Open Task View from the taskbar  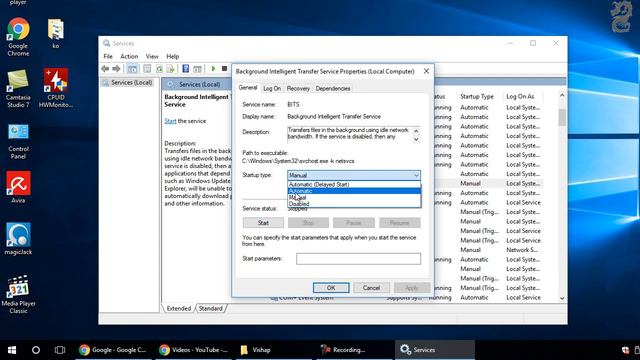coord(60,350)
